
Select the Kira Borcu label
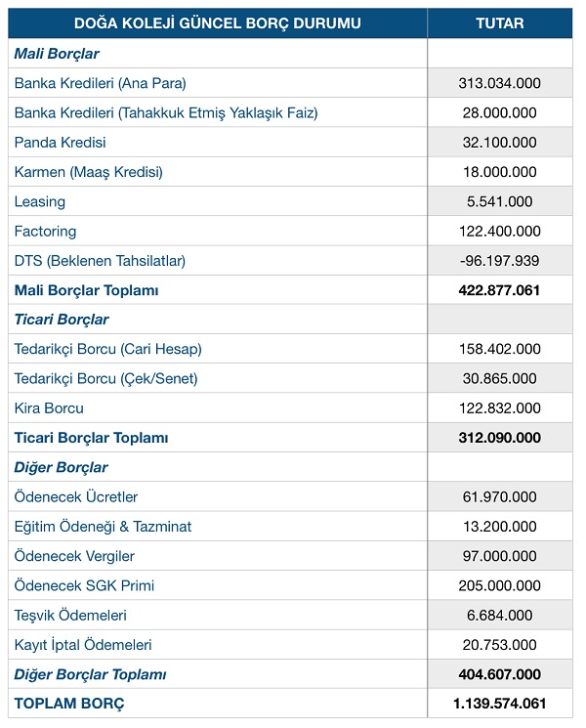point(49,408)
